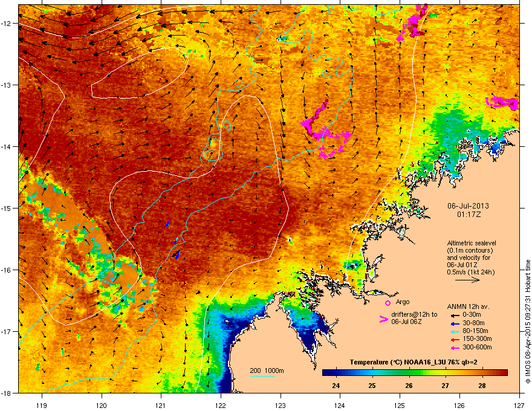
Task: Click the color bar tick label 28
Action: [x=482, y=386]
